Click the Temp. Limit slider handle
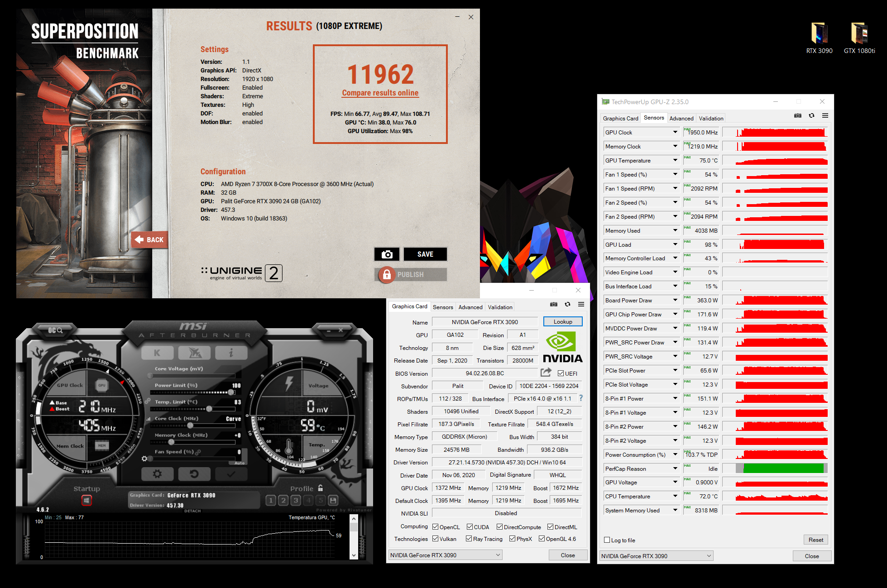This screenshot has width=887, height=588. pos(209,409)
